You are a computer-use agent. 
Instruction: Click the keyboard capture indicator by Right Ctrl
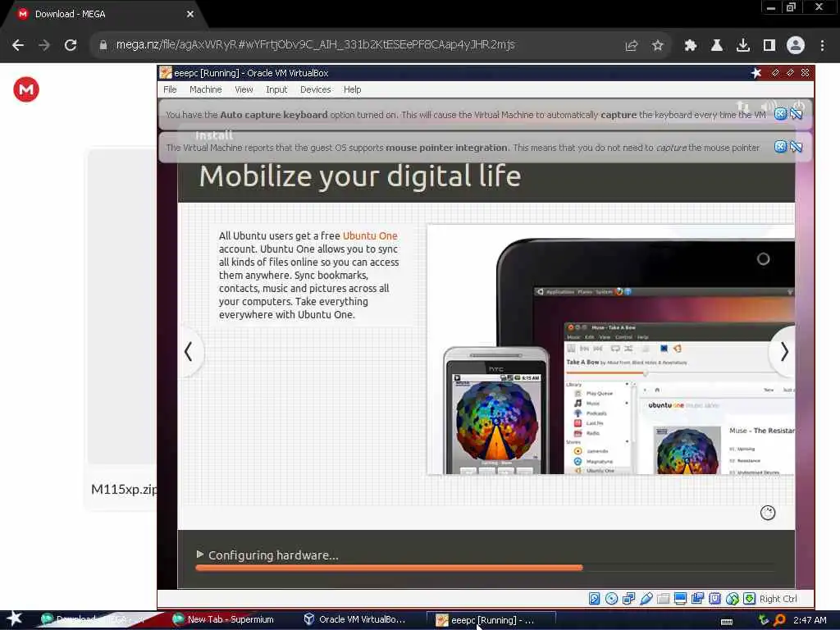[x=750, y=598]
